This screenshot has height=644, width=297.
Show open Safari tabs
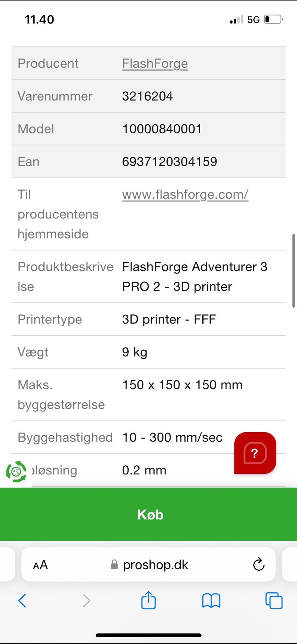(x=274, y=601)
